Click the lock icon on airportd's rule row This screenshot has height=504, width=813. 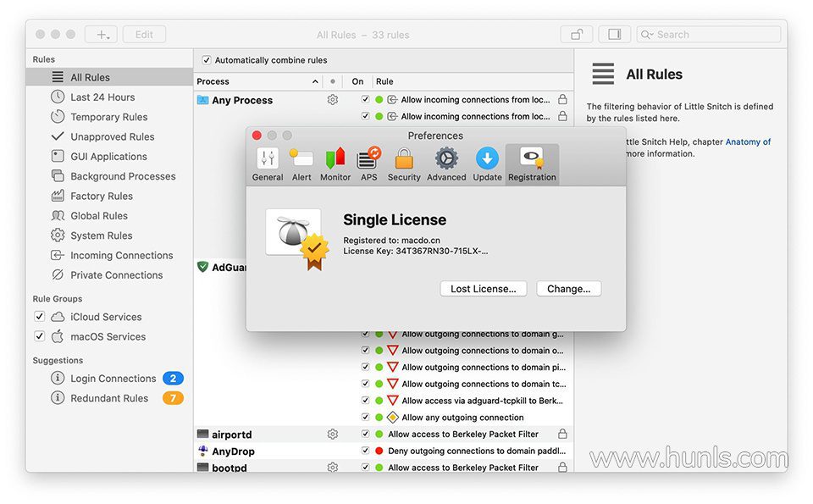tap(562, 434)
